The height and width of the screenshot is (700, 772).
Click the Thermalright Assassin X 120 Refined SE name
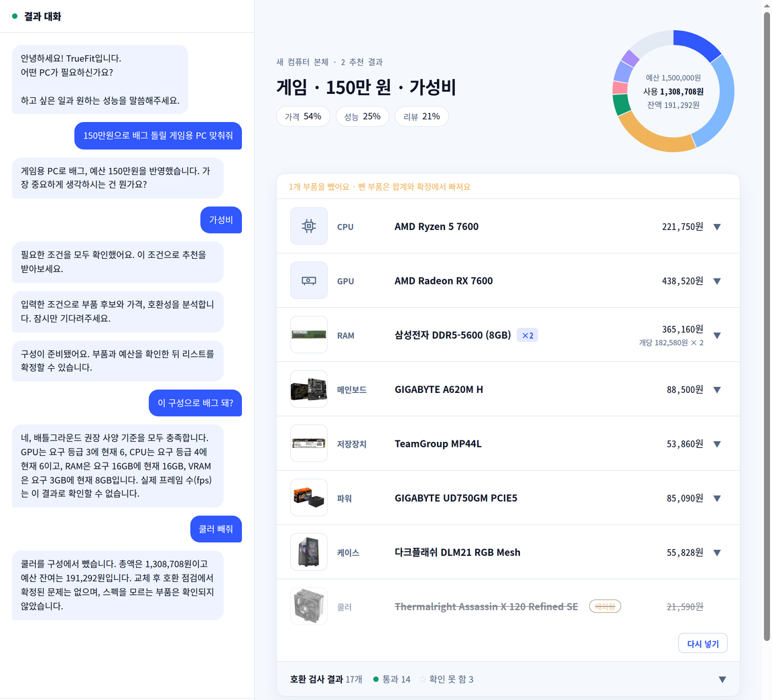487,606
